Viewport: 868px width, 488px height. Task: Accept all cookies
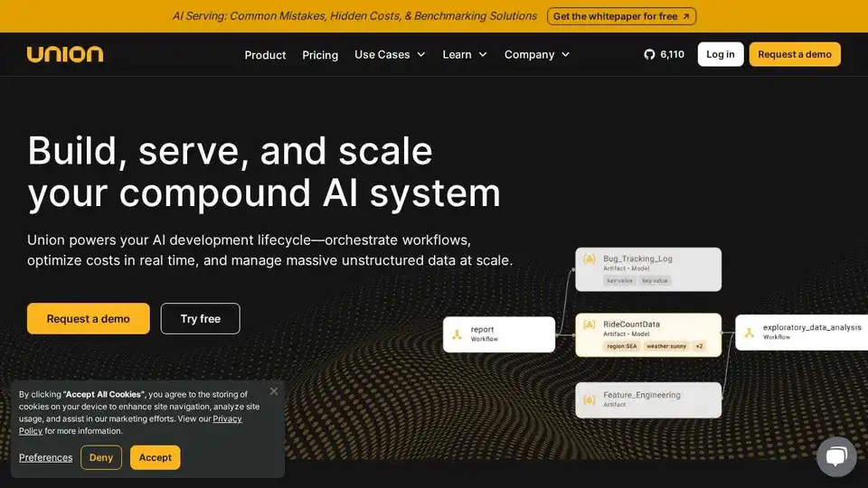(155, 457)
